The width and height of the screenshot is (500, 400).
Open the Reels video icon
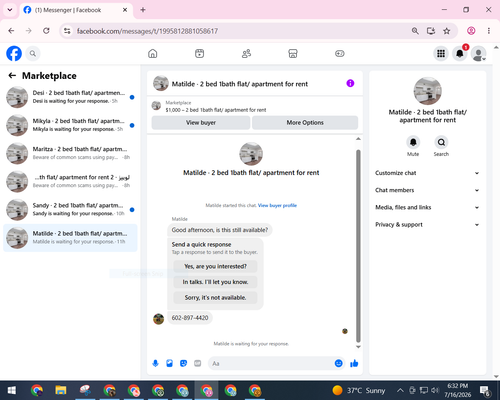(x=199, y=53)
